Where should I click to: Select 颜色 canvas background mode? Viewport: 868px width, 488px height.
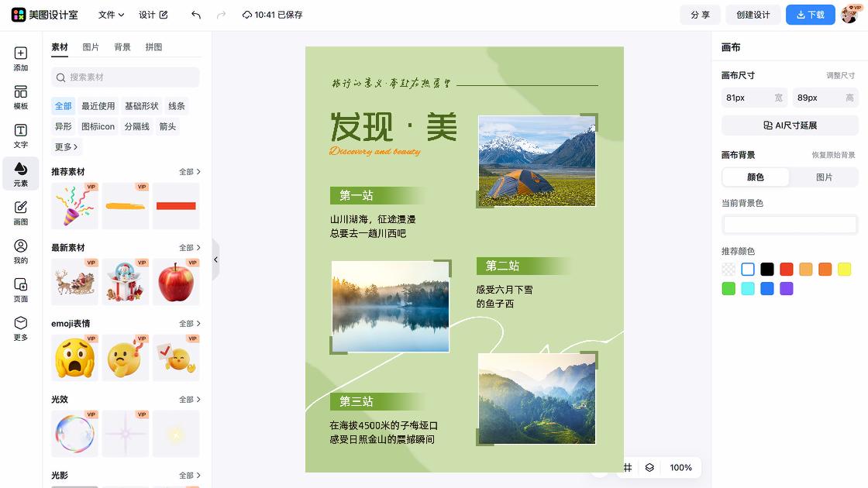[756, 177]
